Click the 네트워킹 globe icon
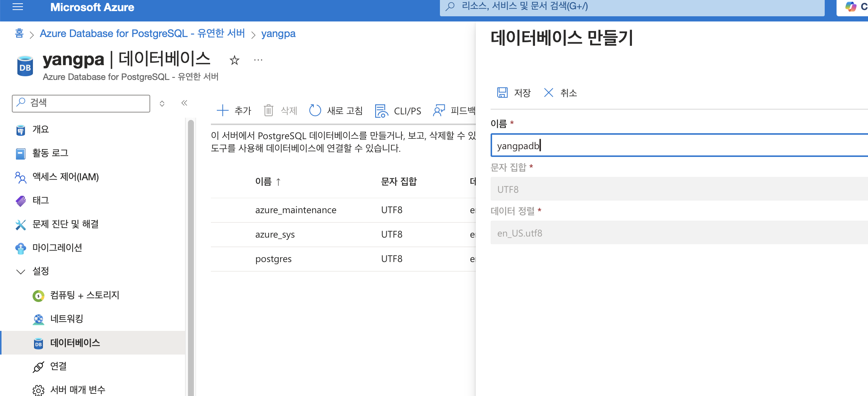The image size is (868, 396). click(x=38, y=319)
